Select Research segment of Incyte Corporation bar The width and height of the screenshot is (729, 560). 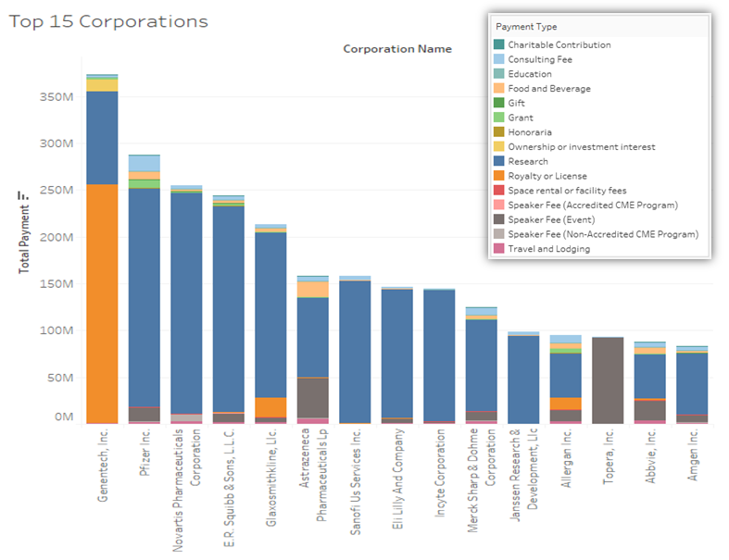click(439, 355)
